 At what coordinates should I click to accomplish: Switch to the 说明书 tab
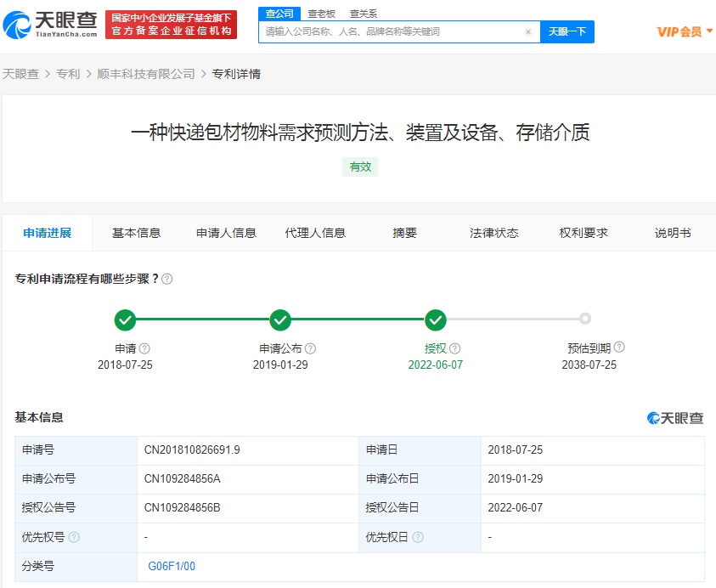(673, 233)
